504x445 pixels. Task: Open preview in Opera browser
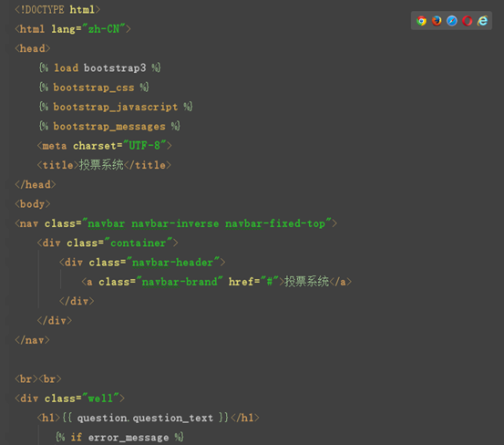coord(468,21)
